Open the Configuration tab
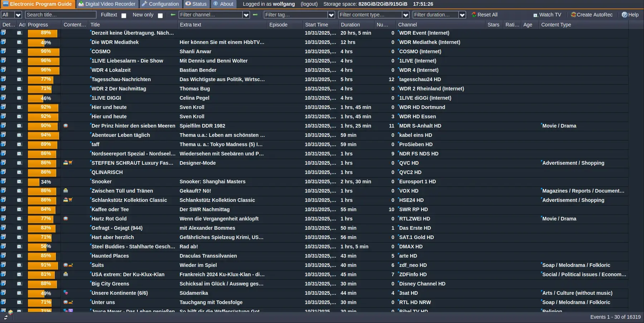644x323 pixels. (x=160, y=4)
